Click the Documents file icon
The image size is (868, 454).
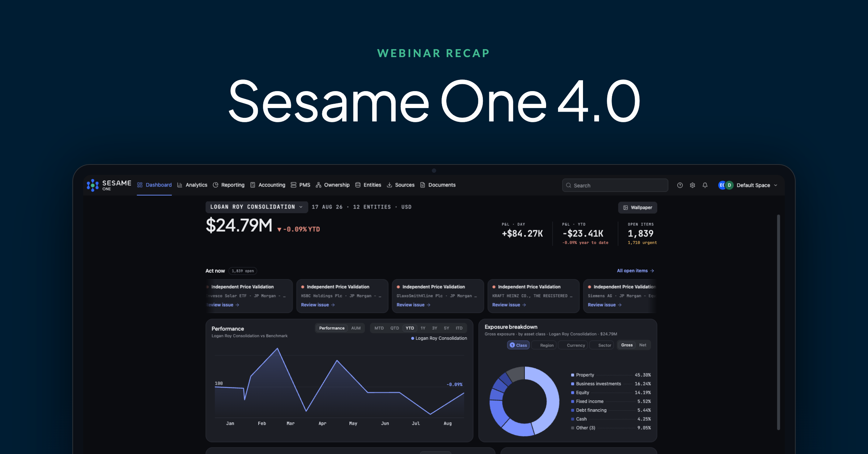pyautogui.click(x=422, y=185)
